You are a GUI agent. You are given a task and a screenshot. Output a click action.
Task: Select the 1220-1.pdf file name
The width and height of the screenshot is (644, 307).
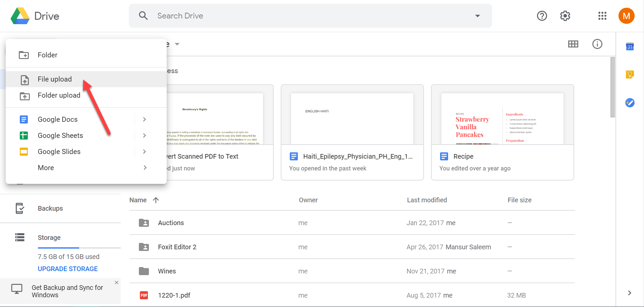174,295
